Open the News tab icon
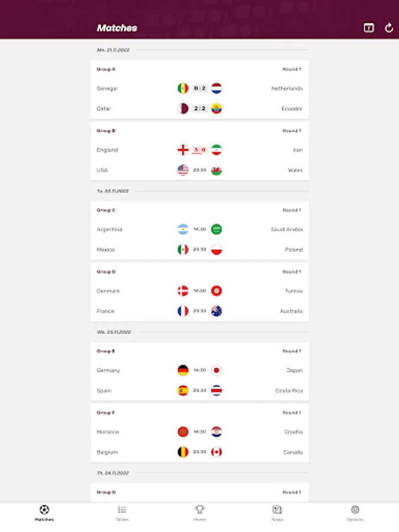Screen dimensions: 399x532 (277, 513)
